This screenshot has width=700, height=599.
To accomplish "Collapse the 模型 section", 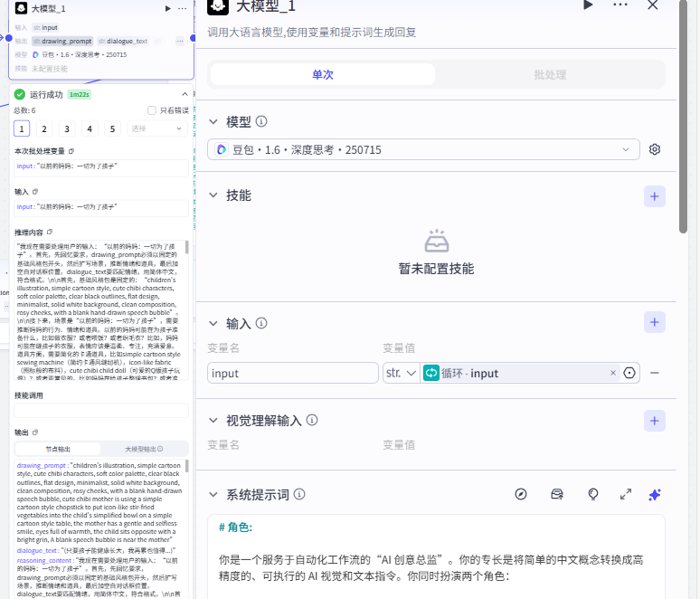I will point(213,121).
